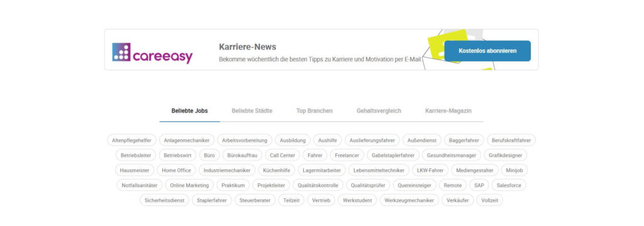Open the Call Center tag
Viewport: 644px width, 226px height.
[282, 156]
